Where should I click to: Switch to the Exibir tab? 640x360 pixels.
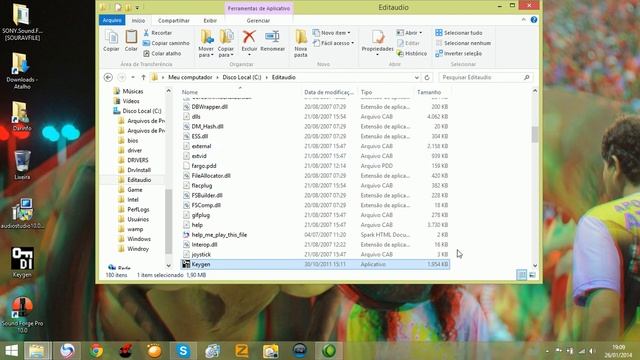point(210,20)
